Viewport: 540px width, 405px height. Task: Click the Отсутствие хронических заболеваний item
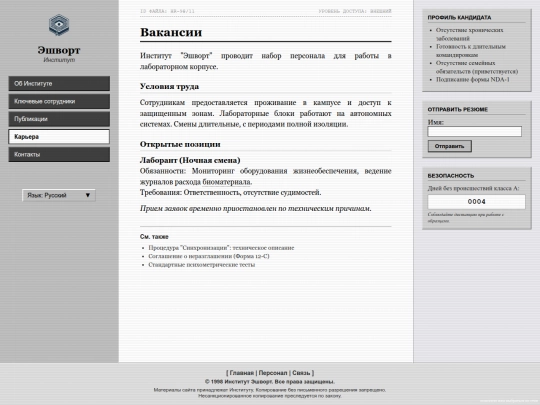(x=470, y=34)
